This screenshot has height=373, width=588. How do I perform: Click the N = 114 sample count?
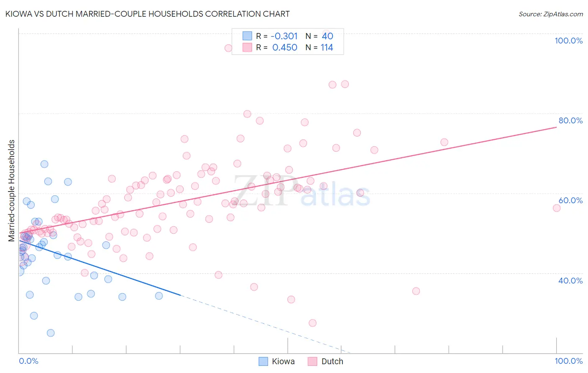(x=319, y=47)
